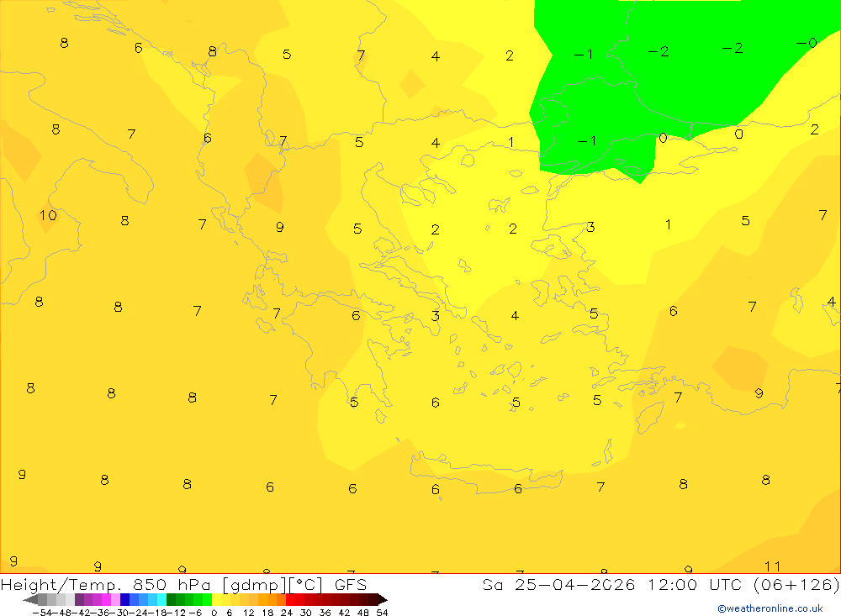Select the title text Height/Temp.

coord(61,585)
